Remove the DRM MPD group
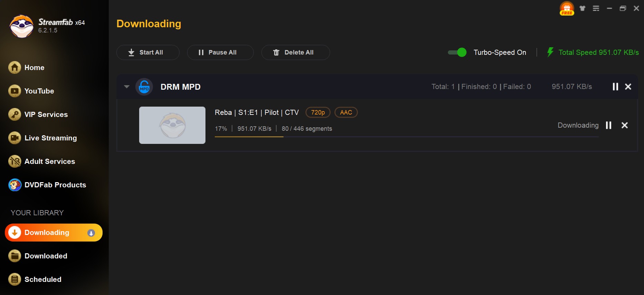This screenshot has height=295, width=644. [x=628, y=87]
